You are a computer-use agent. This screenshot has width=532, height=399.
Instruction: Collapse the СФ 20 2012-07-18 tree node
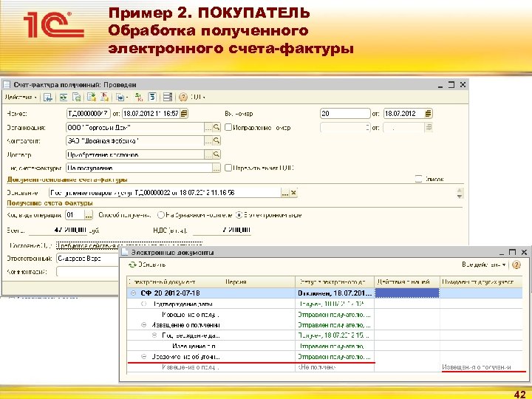coord(133,293)
